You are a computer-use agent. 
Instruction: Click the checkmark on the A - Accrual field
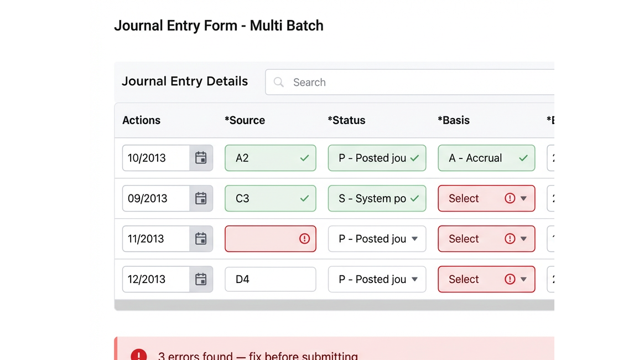[523, 158]
